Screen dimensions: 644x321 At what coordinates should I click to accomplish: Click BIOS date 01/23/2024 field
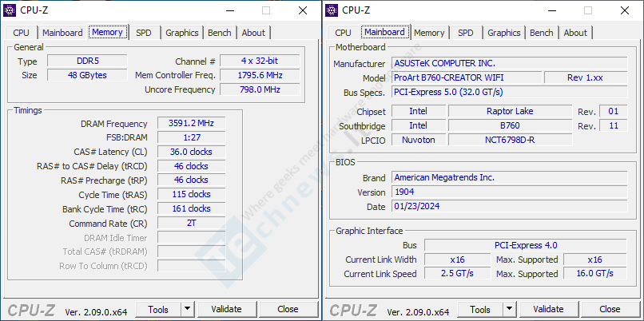(x=510, y=206)
